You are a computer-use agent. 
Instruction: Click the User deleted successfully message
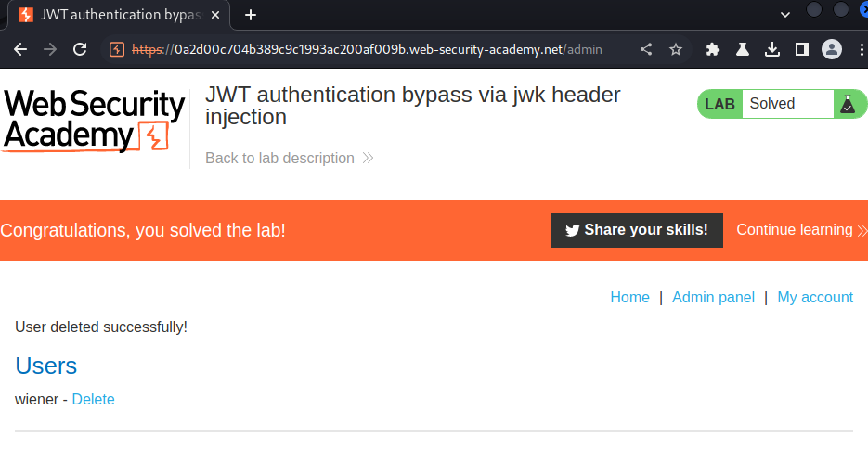pos(101,327)
